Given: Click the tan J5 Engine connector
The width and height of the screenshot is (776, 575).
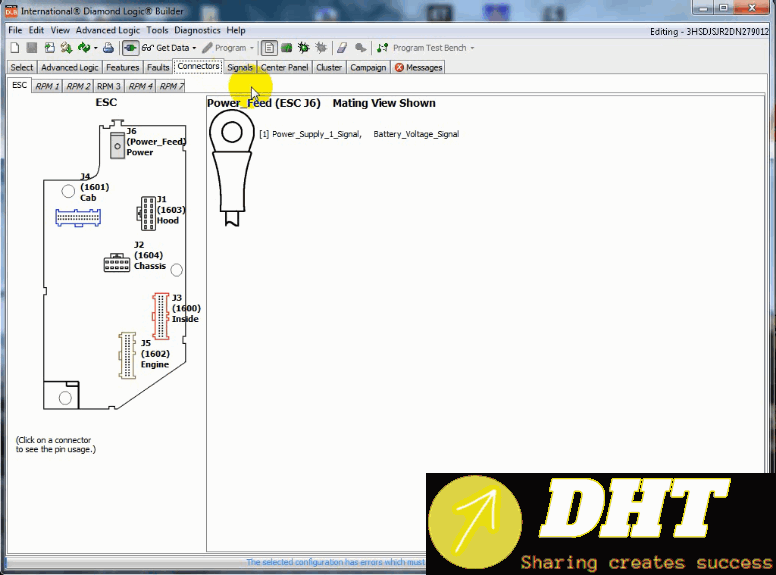Looking at the screenshot, I should pyautogui.click(x=128, y=355).
